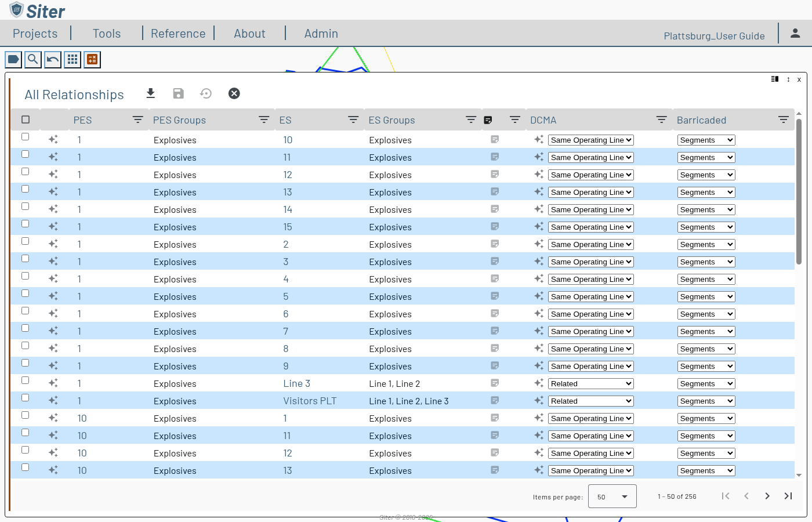Viewport: 812px width, 522px height.
Task: Open Barricaded Segments dropdown in Visitors PLT row
Action: [706, 401]
